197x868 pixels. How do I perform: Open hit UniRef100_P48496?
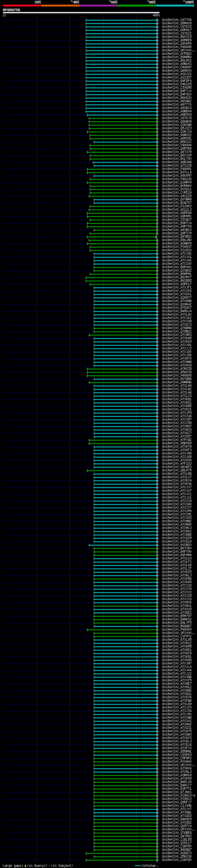[177, 47]
